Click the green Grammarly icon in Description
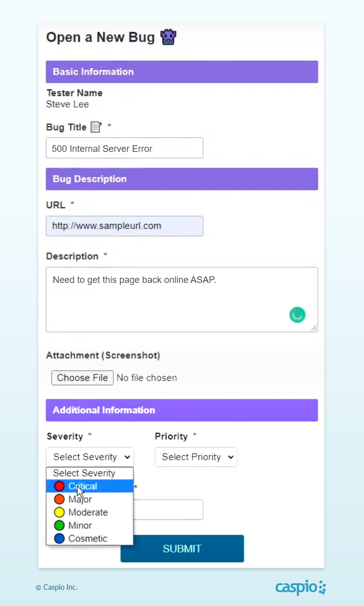 297,315
